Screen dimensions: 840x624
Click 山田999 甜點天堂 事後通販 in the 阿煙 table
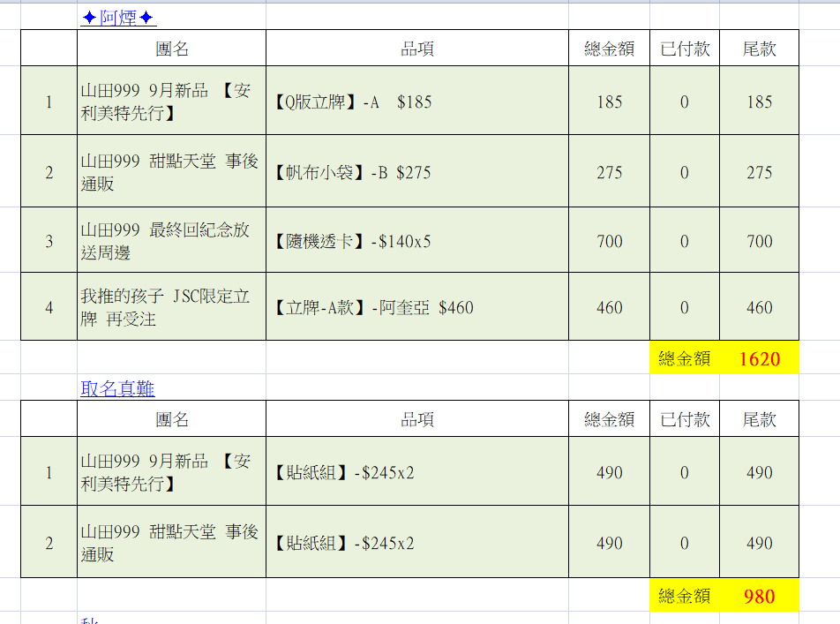click(171, 171)
